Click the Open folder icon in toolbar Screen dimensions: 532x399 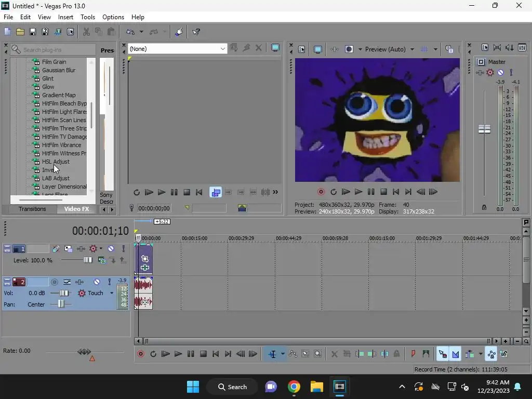coord(20,32)
